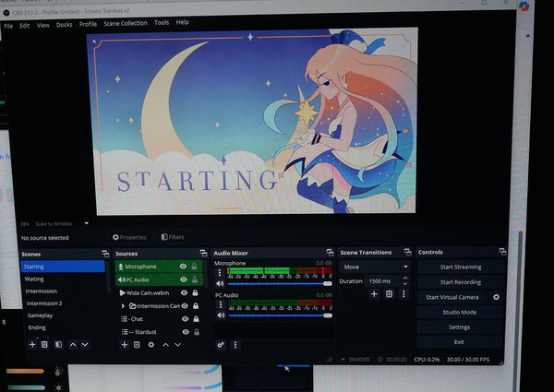Viewport: 554px width, 392px height.
Task: Open scene filters icon in the Scenes toolbar
Action: pyautogui.click(x=59, y=344)
